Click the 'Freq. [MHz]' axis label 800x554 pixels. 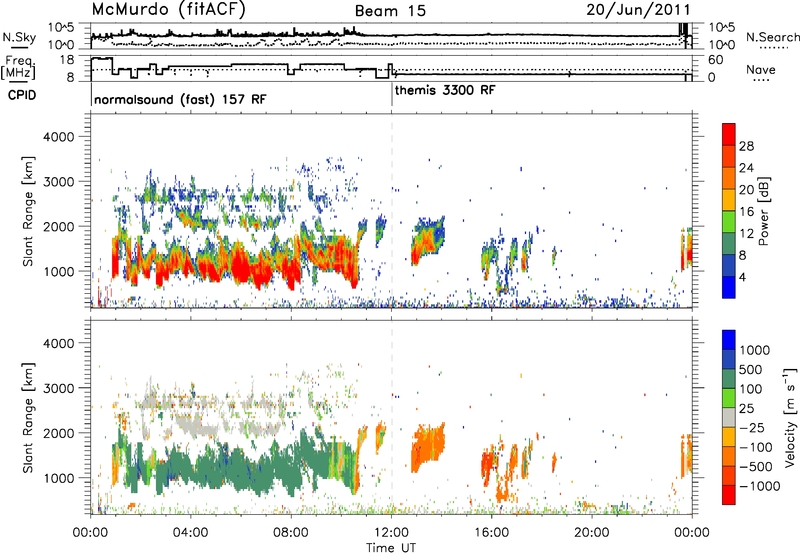click(x=18, y=67)
